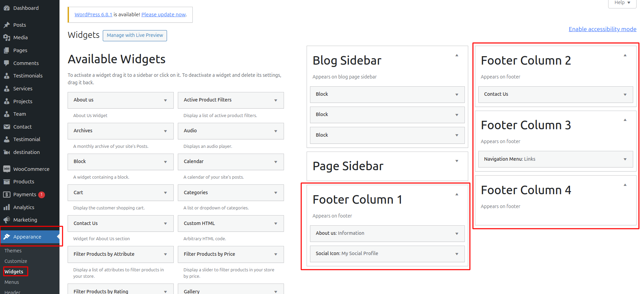Click the Dashboard gauge icon
Image resolution: width=644 pixels, height=294 pixels.
(6, 8)
